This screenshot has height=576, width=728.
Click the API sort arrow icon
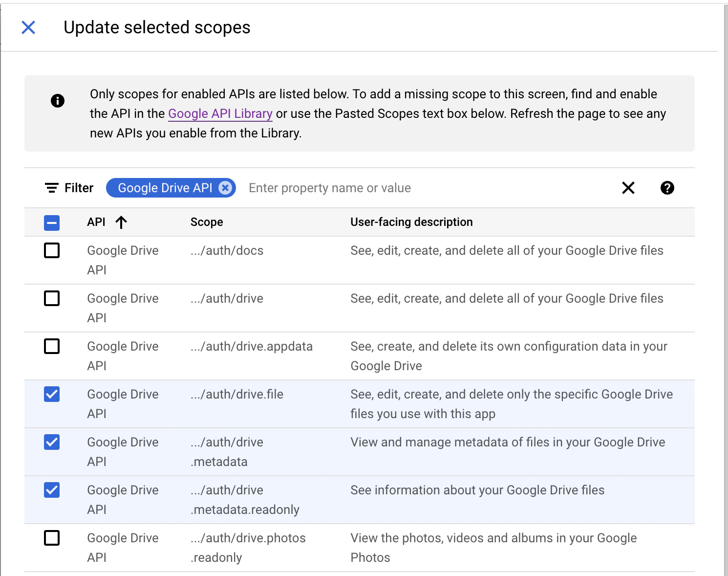pos(121,222)
